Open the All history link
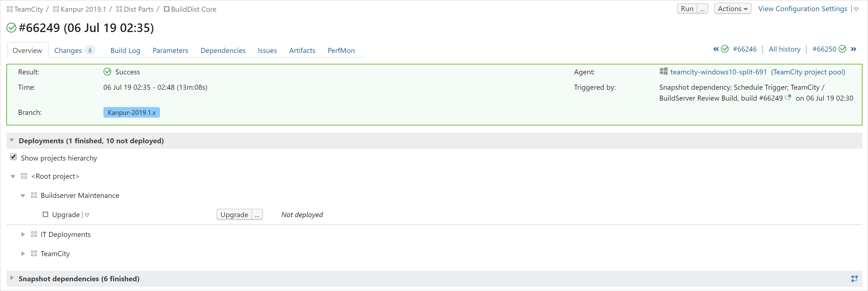868x291 pixels. tap(785, 49)
